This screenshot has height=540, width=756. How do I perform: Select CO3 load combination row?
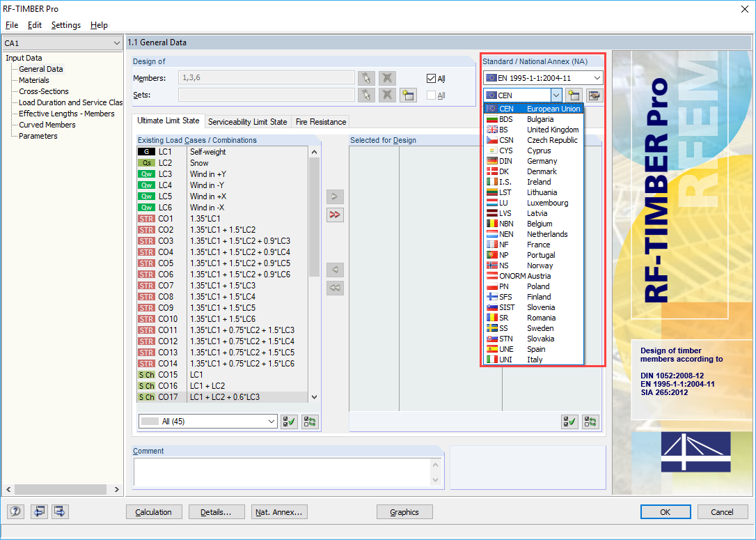[x=222, y=241]
